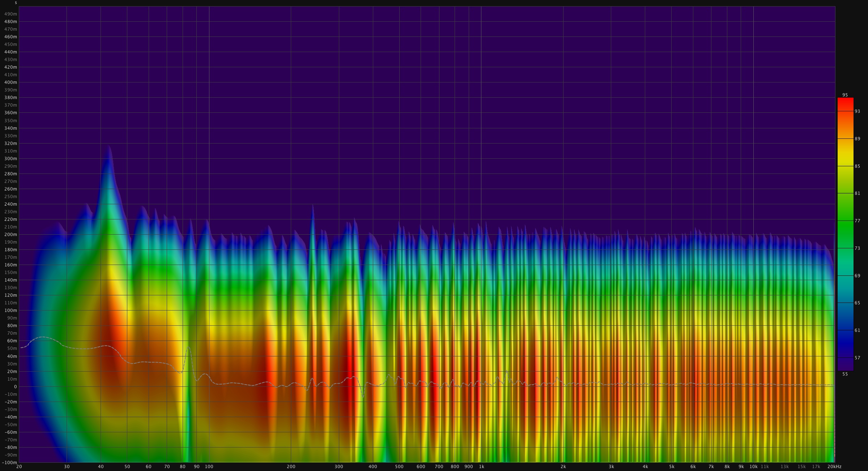The width and height of the screenshot is (868, 471).
Task: Click the 20kHz frequency axis label
Action: [834, 467]
